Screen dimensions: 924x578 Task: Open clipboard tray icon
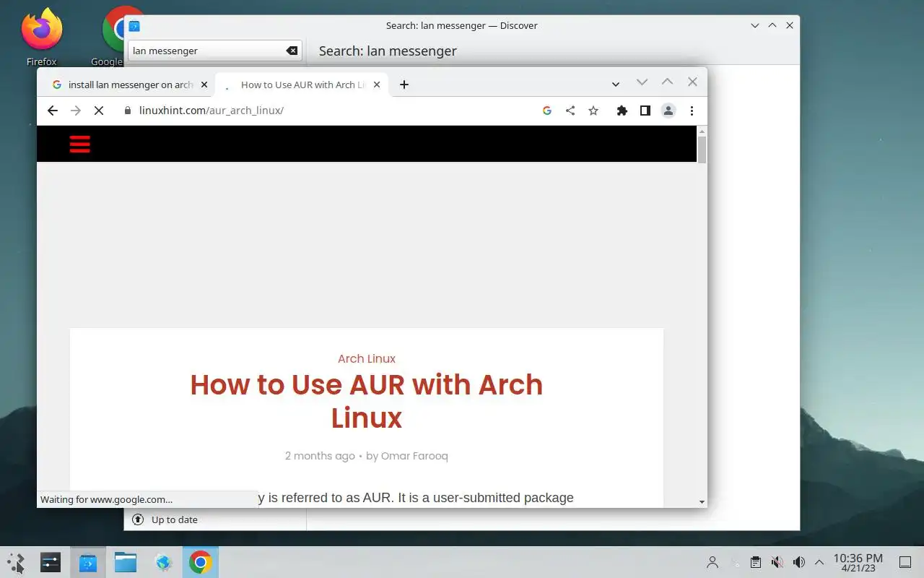[755, 562]
